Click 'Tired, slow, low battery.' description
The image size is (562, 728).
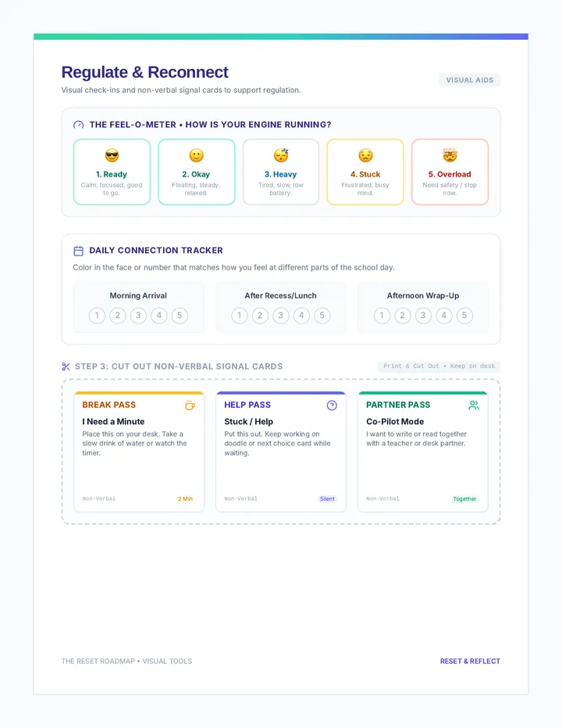[281, 189]
